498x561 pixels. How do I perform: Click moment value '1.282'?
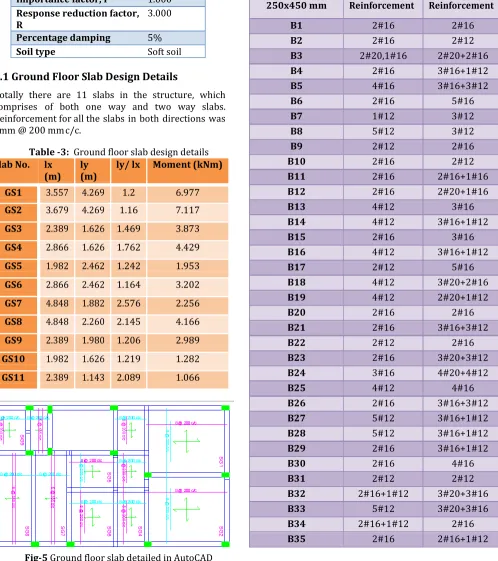click(x=187, y=359)
